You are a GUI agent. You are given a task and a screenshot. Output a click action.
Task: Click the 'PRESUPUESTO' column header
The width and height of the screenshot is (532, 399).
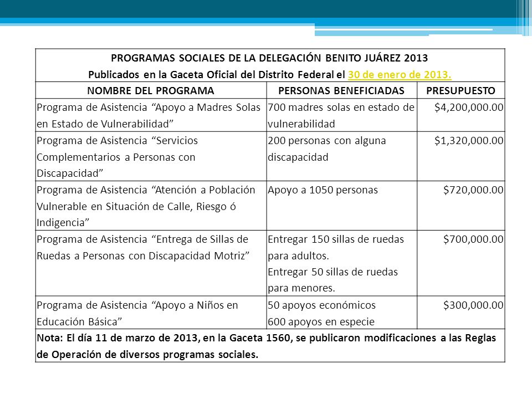click(x=461, y=90)
